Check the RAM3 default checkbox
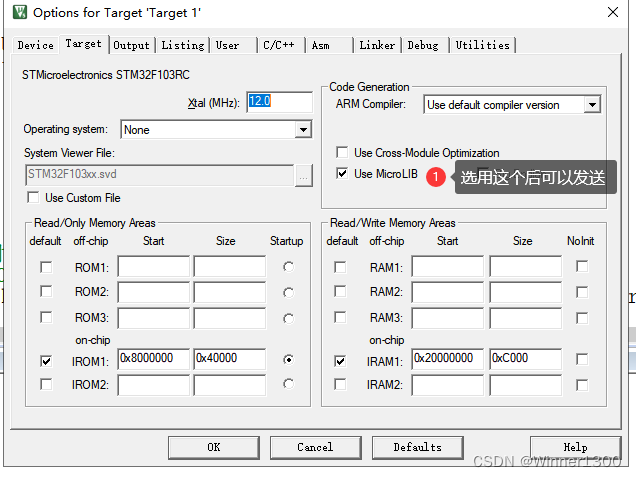636x477 pixels. (340, 317)
